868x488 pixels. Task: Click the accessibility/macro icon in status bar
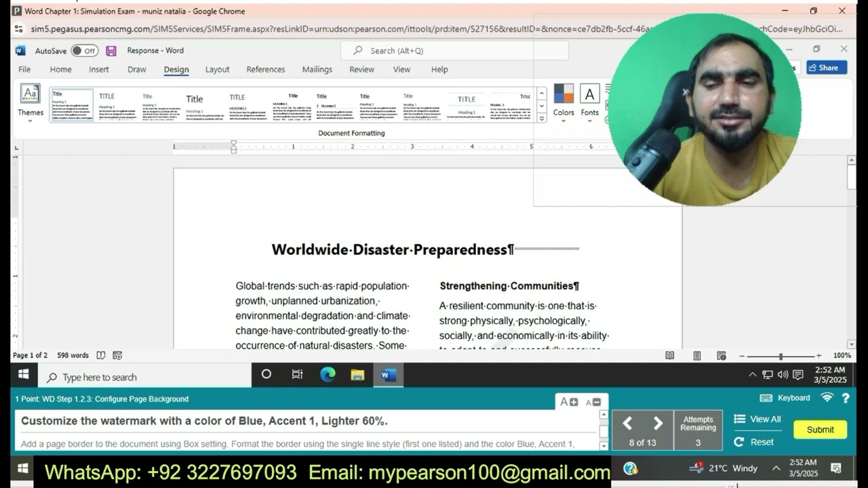click(117, 355)
